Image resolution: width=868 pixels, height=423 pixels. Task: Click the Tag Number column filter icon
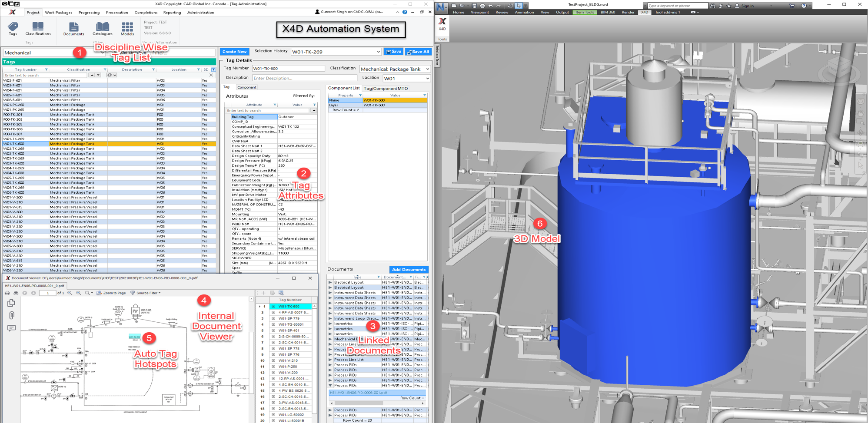[47, 69]
